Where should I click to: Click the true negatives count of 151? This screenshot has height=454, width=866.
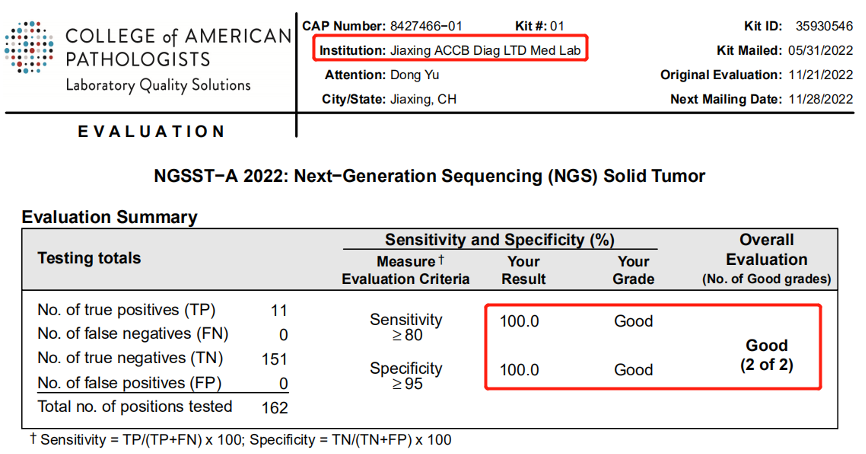274,359
